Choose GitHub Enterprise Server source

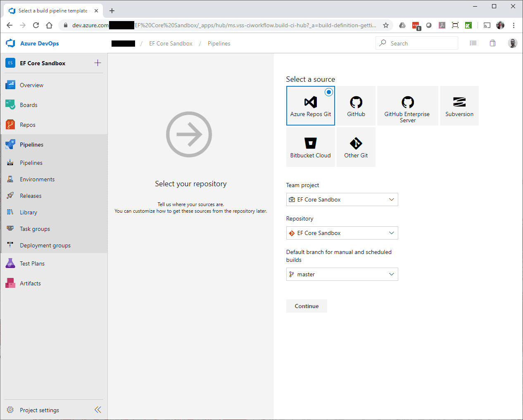point(407,106)
